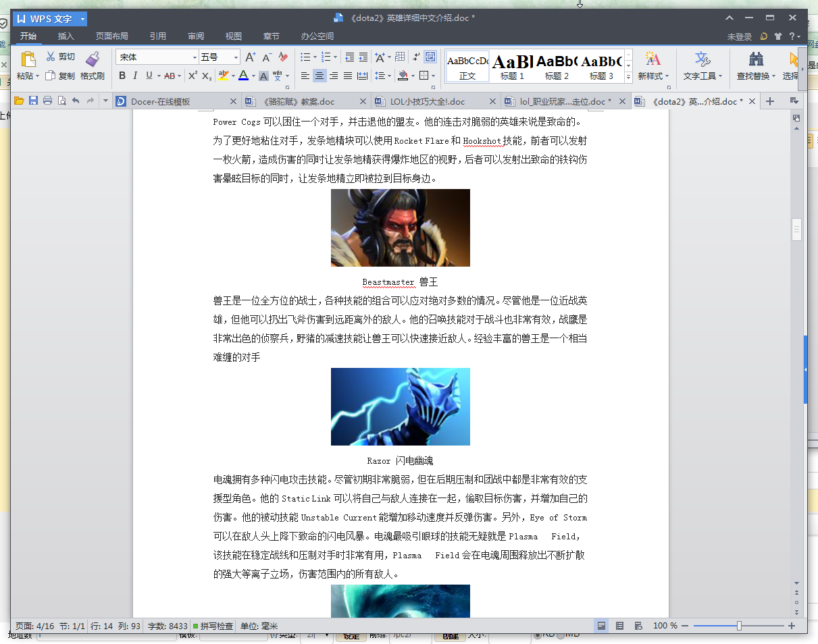Increase font size with the A+ icon

(251, 57)
